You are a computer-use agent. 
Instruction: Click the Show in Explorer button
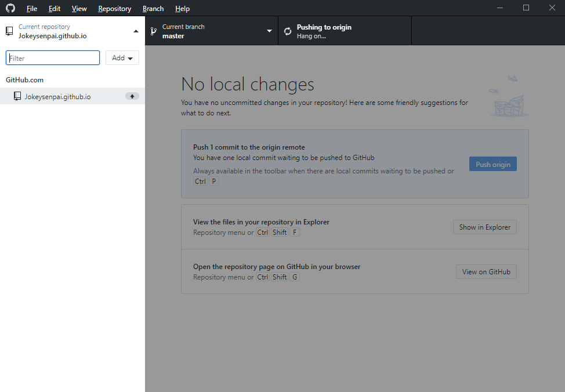coord(484,227)
